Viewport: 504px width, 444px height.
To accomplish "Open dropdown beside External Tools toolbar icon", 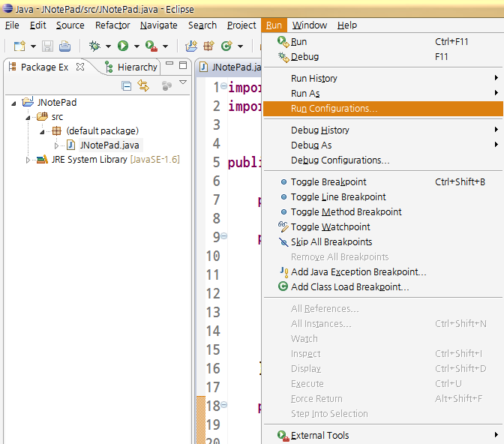I will [x=165, y=46].
